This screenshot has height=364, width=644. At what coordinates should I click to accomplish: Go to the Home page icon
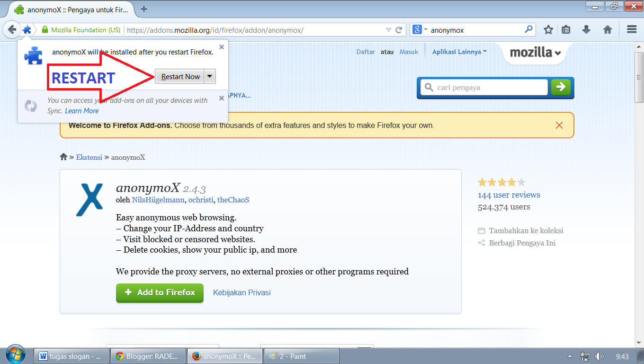(608, 30)
